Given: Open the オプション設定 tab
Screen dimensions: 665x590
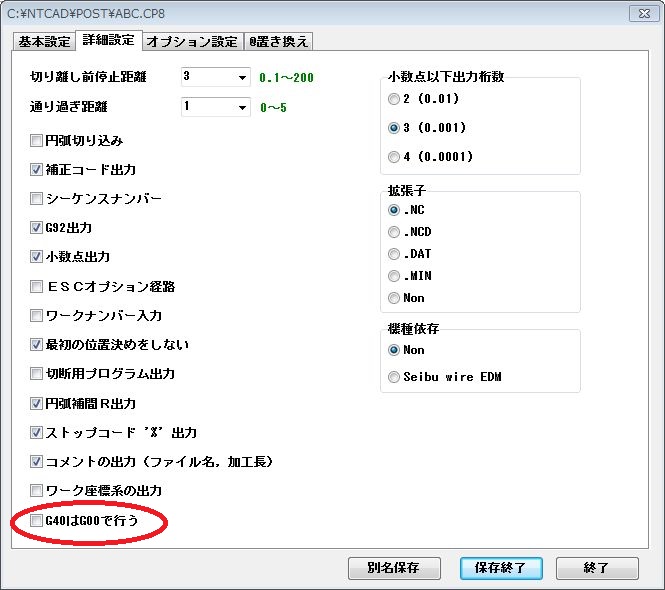Looking at the screenshot, I should click(193, 42).
